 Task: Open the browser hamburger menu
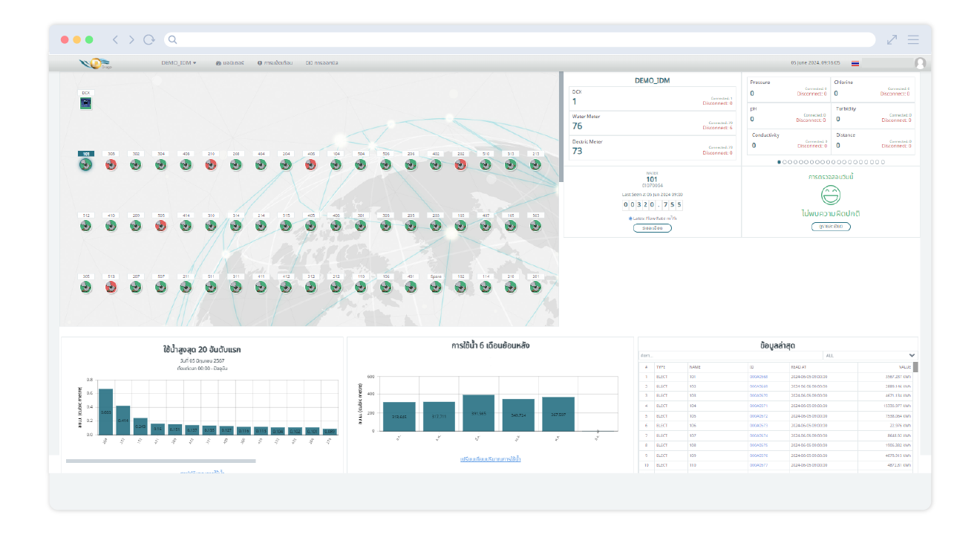(x=913, y=39)
